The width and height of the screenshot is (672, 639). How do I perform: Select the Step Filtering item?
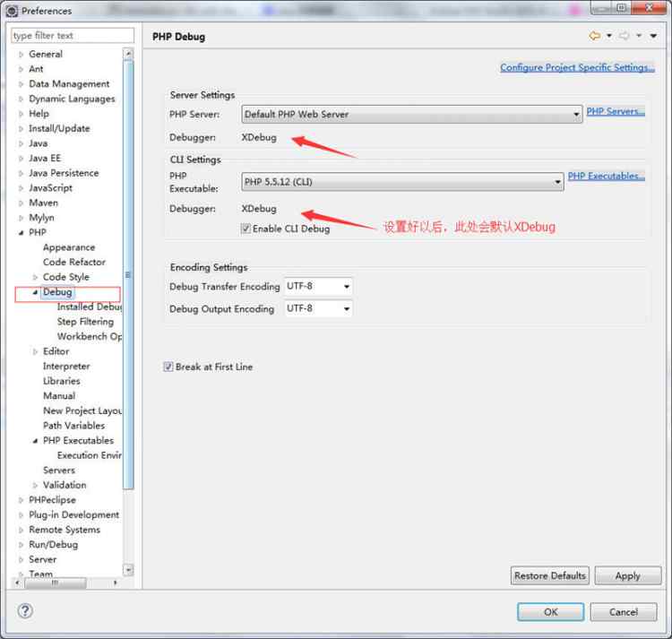(x=85, y=322)
